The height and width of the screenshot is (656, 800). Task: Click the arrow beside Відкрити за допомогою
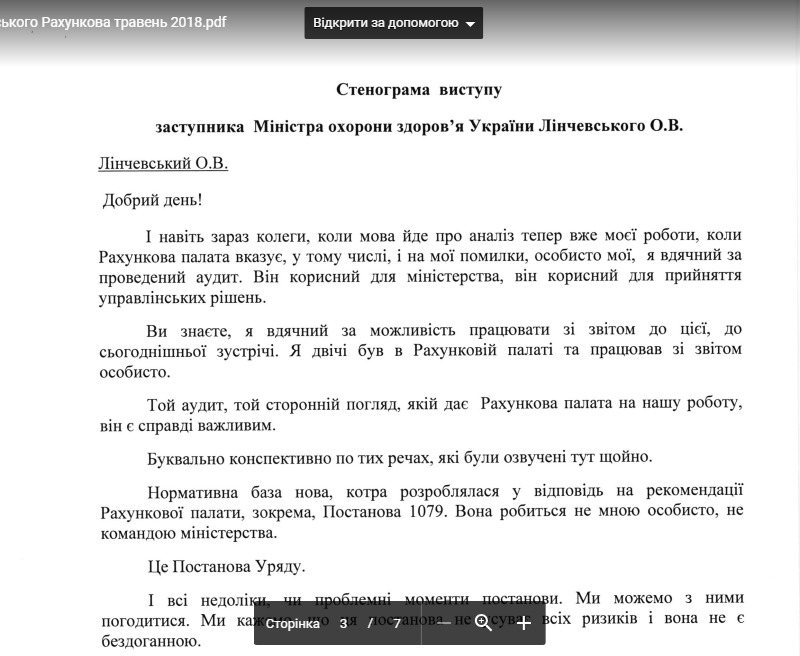(470, 24)
